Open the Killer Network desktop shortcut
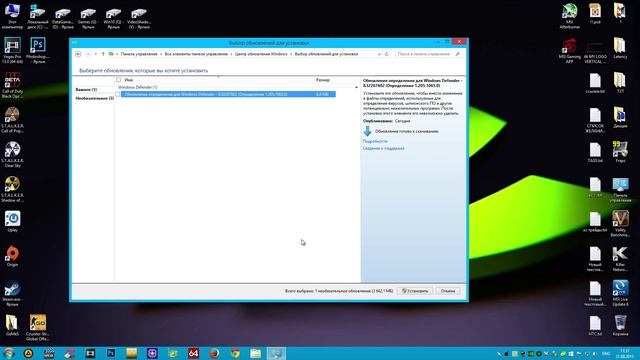 click(620, 259)
